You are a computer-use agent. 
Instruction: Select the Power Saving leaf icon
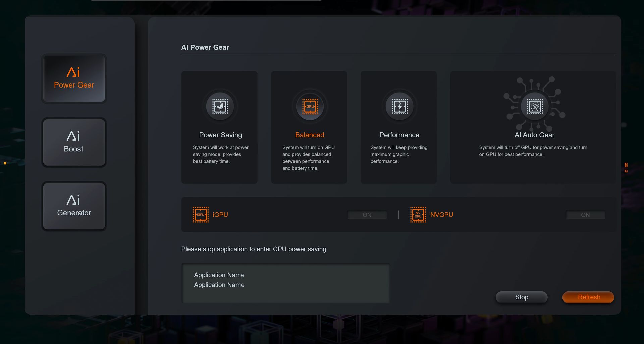coord(220,106)
